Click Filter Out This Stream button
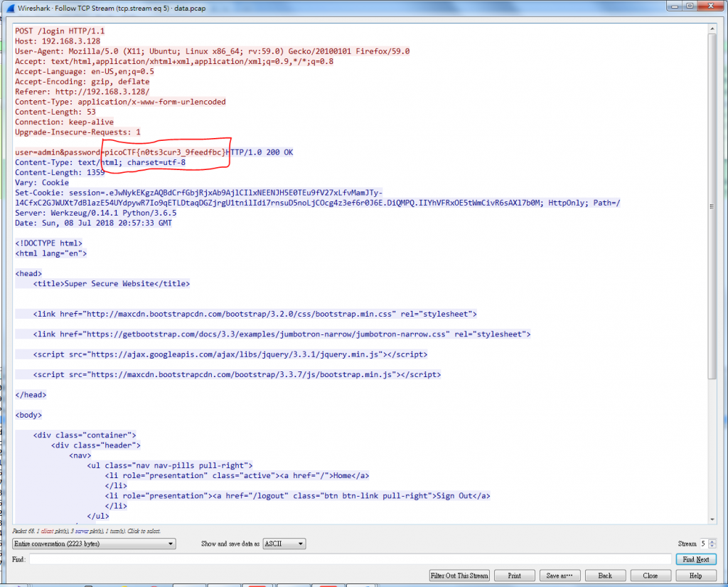 pos(459,576)
